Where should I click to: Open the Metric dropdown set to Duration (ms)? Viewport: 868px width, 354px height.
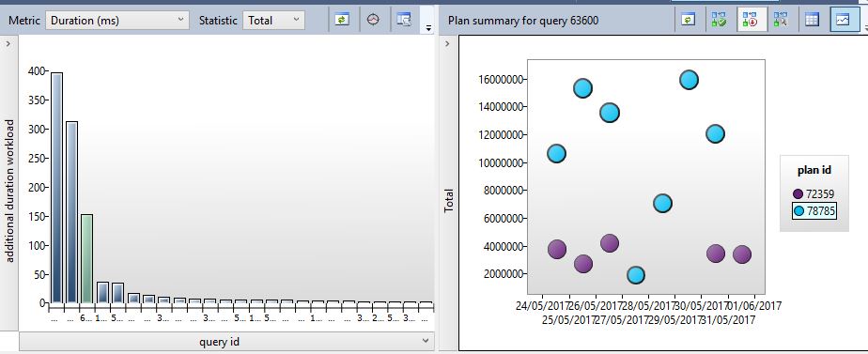[x=116, y=21]
